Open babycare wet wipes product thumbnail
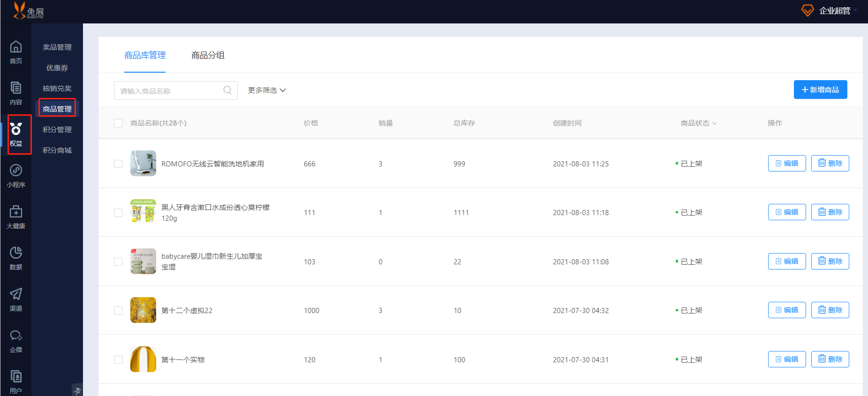868x396 pixels. pos(143,261)
